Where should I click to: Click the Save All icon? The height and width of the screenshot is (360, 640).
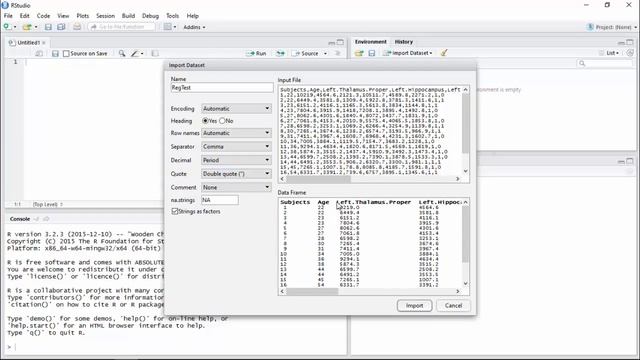(x=61, y=27)
